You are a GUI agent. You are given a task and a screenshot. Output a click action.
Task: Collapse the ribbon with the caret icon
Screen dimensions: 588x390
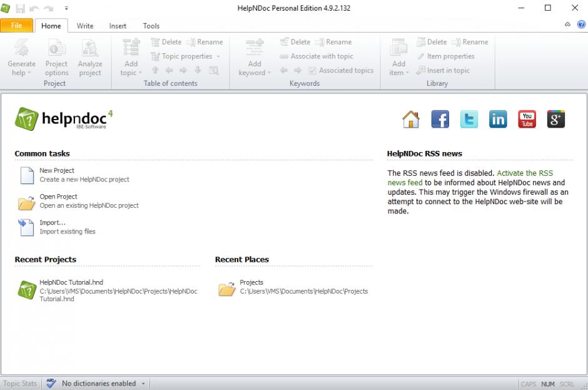567,24
